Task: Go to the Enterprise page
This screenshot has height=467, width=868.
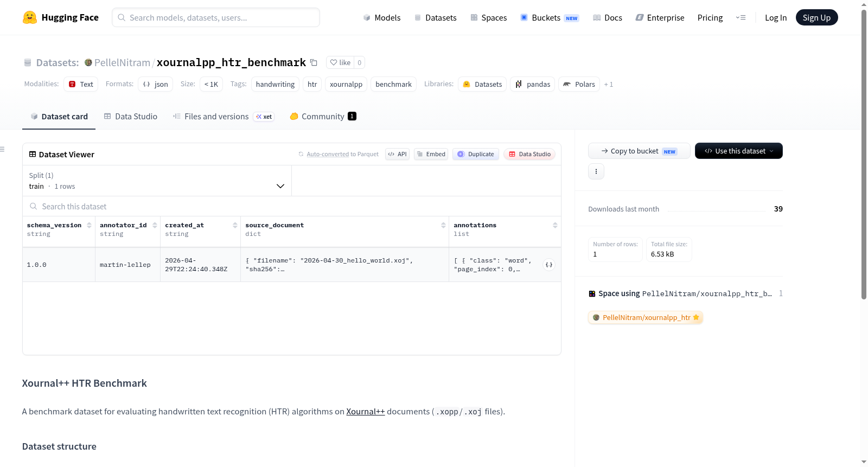Action: [x=660, y=17]
